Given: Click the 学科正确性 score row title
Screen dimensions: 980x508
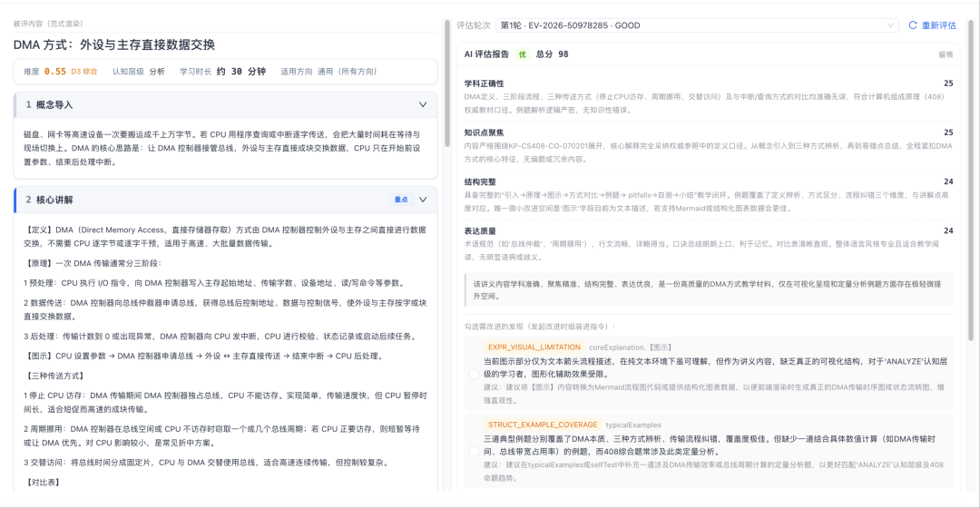Looking at the screenshot, I should pyautogui.click(x=484, y=83).
